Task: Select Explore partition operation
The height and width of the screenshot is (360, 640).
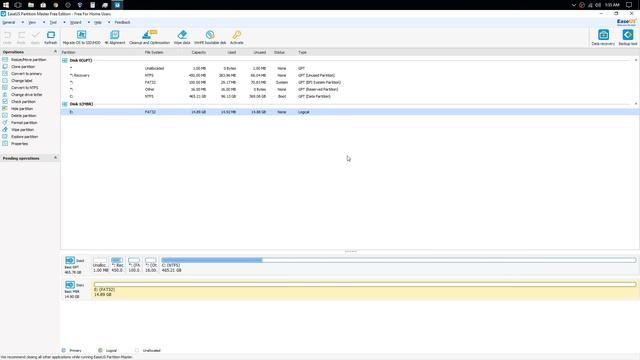Action: pos(20,136)
